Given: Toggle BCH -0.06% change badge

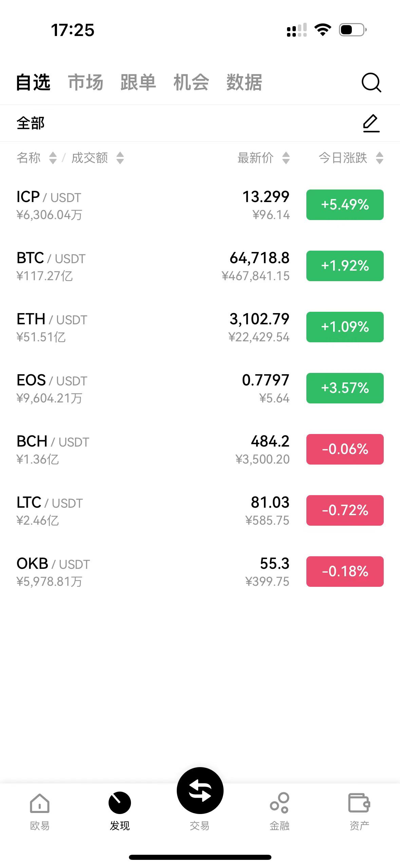Looking at the screenshot, I should (345, 449).
